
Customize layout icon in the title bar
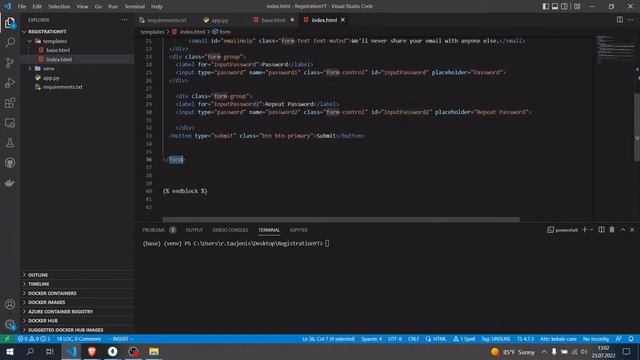coord(577,6)
